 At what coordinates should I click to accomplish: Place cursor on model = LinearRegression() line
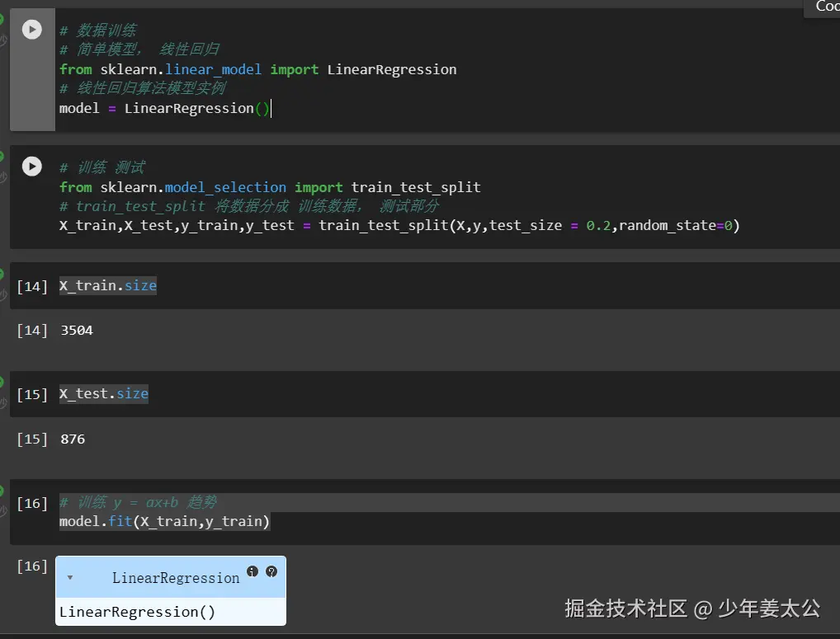(164, 108)
